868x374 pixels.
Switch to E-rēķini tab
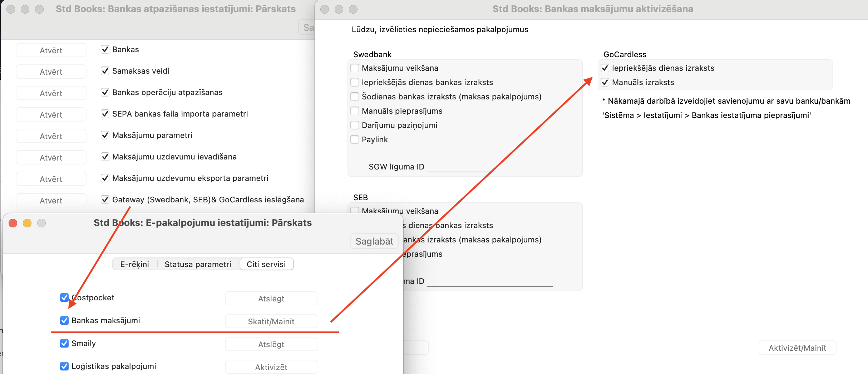click(134, 264)
